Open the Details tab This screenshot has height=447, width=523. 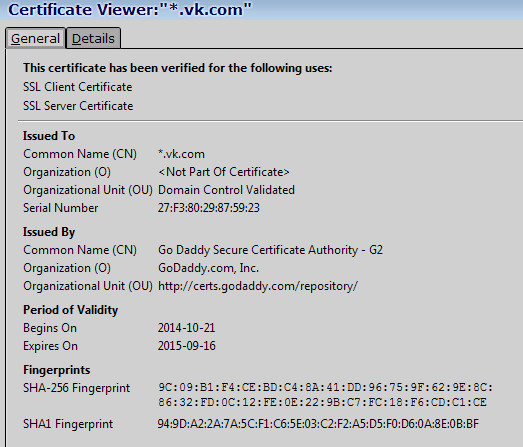tap(93, 38)
